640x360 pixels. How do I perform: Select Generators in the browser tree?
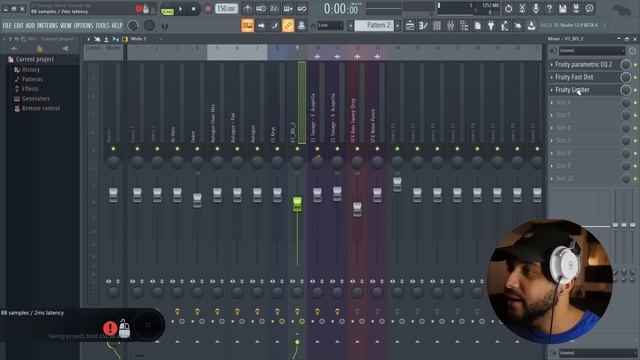pos(36,99)
